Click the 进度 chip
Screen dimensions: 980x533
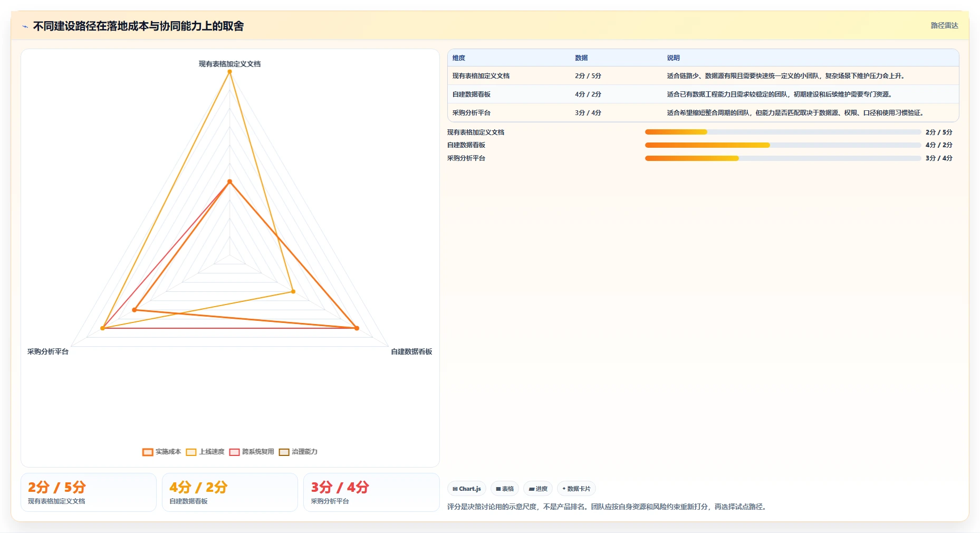[x=538, y=489]
